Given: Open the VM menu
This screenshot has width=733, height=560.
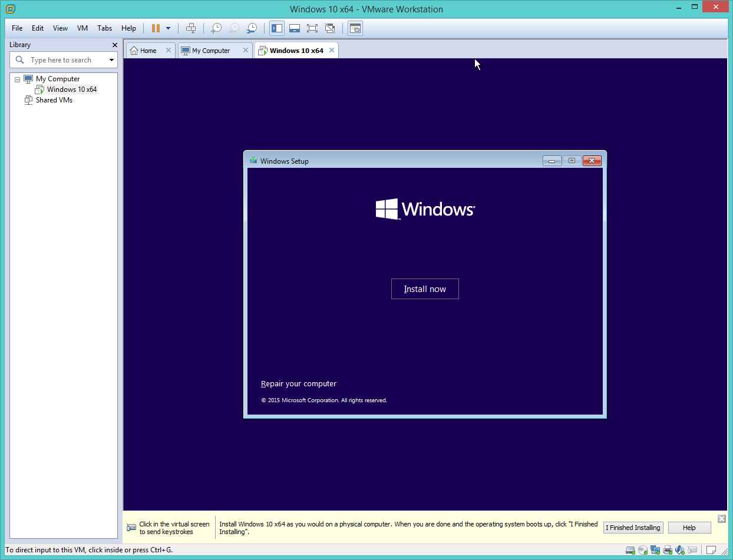Looking at the screenshot, I should click(x=82, y=28).
